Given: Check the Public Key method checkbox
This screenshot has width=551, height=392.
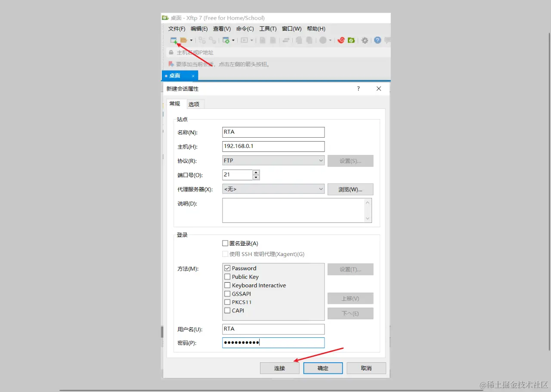Looking at the screenshot, I should pos(227,277).
